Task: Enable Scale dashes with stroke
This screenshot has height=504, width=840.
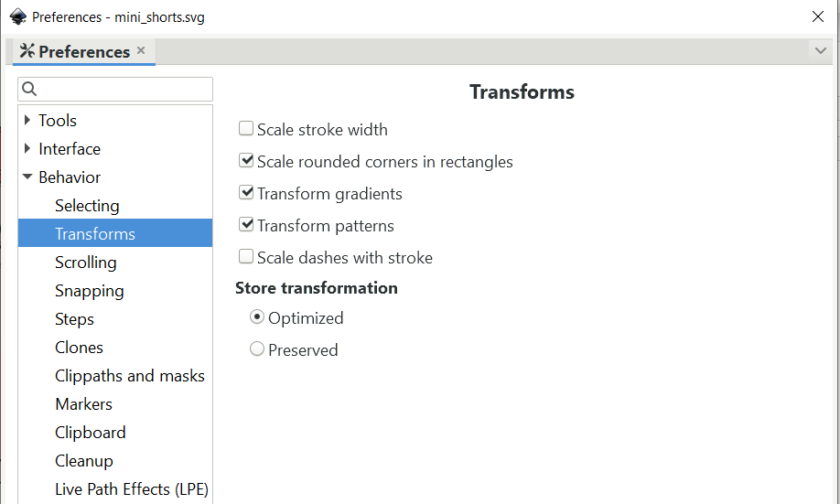Action: tap(246, 256)
